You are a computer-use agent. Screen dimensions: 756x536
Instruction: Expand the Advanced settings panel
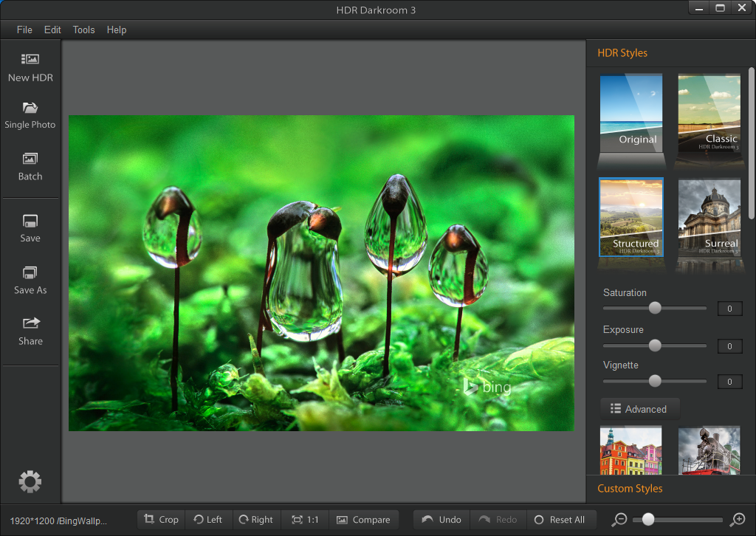(x=639, y=409)
